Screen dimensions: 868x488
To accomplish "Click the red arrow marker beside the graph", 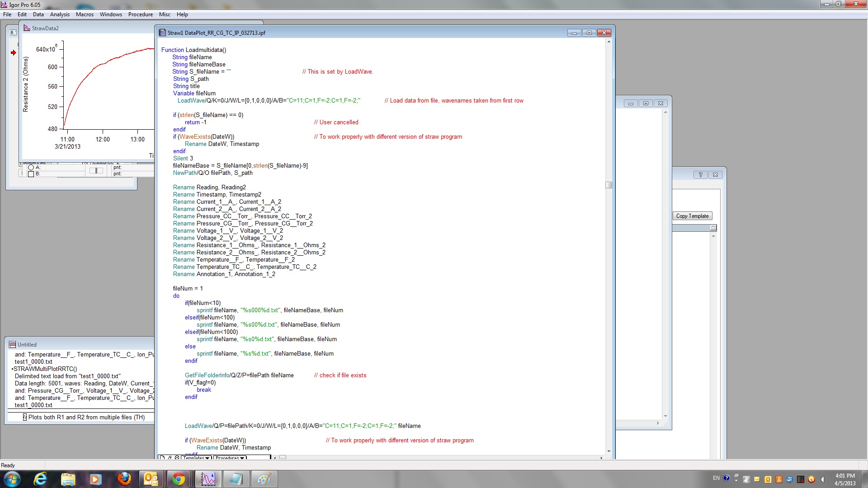I will 13,53.
